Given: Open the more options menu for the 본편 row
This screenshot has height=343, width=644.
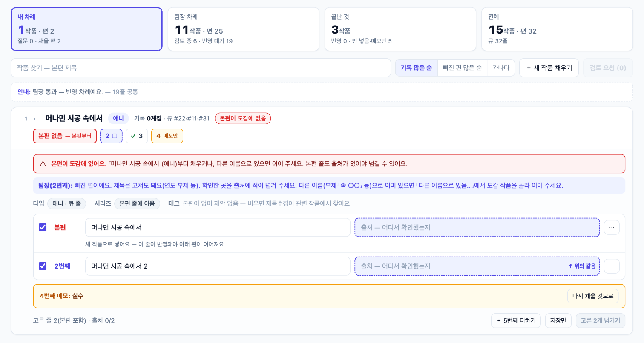Looking at the screenshot, I should pos(612,227).
